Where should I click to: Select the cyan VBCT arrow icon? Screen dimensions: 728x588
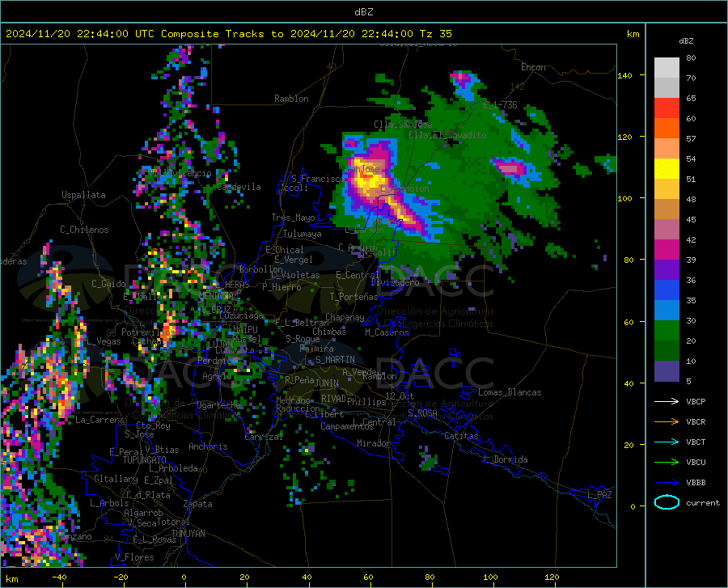tap(667, 442)
